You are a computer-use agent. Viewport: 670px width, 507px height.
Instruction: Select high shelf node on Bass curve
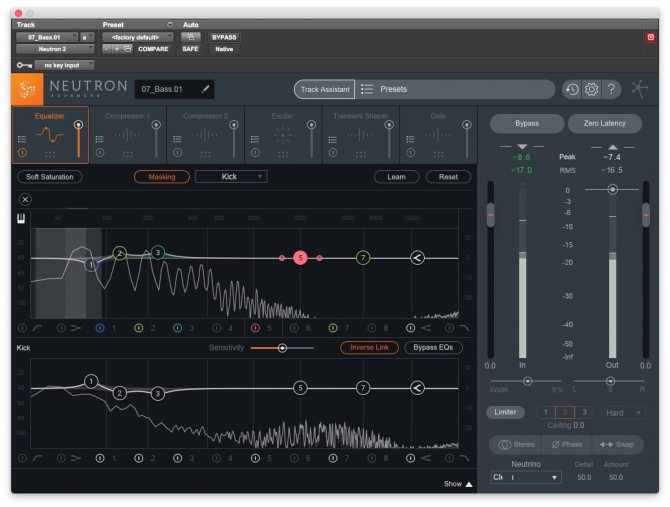click(417, 258)
